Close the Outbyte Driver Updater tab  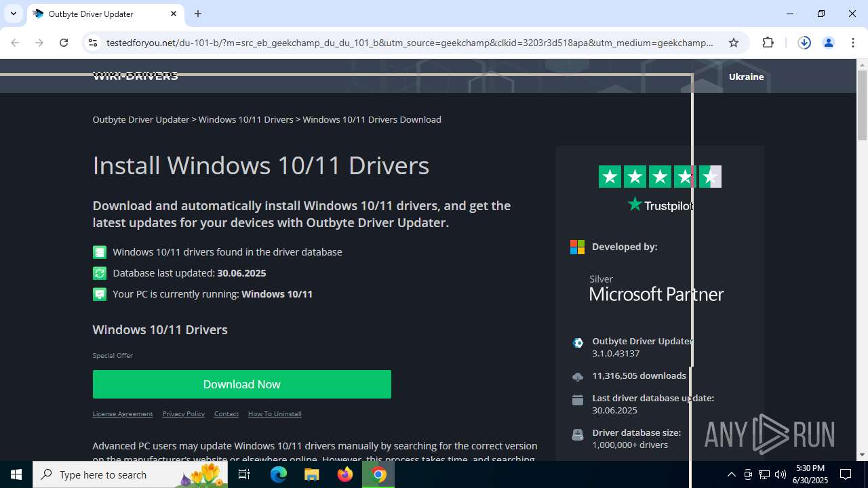[x=174, y=14]
